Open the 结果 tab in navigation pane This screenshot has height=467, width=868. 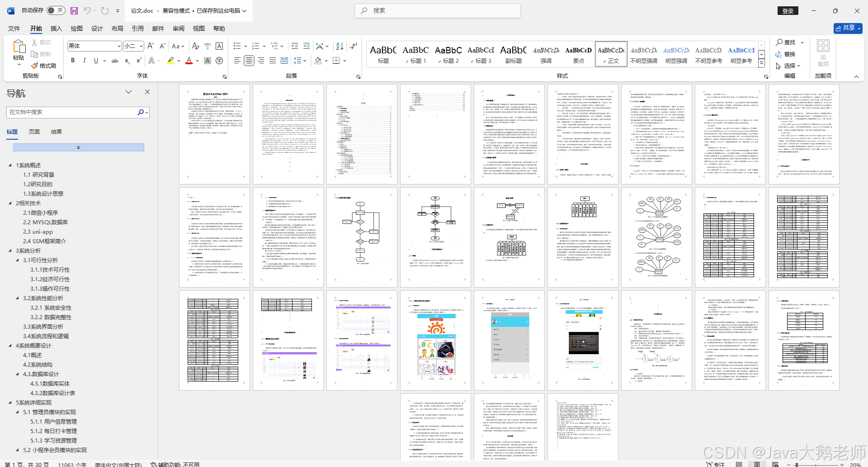pos(57,132)
